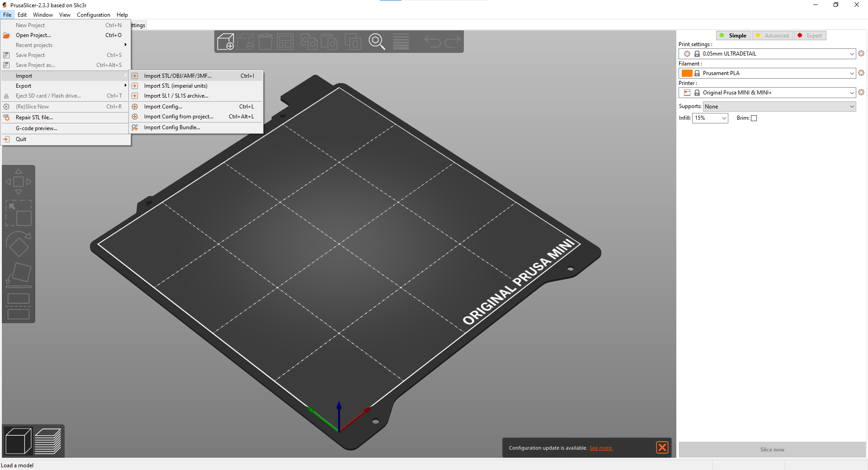Switch to sliced layers preview
This screenshot has height=470, width=868.
coord(48,441)
